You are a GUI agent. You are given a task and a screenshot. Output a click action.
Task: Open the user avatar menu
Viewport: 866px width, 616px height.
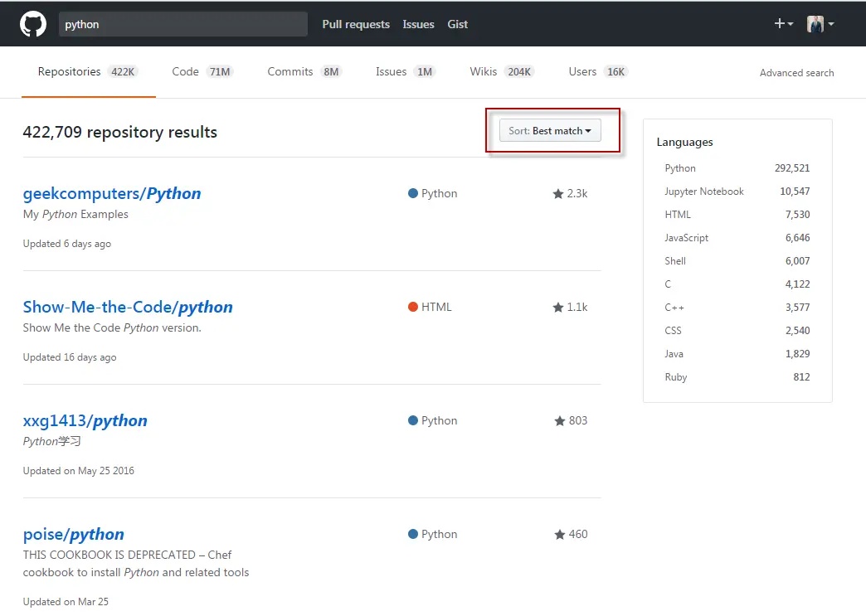coord(820,24)
